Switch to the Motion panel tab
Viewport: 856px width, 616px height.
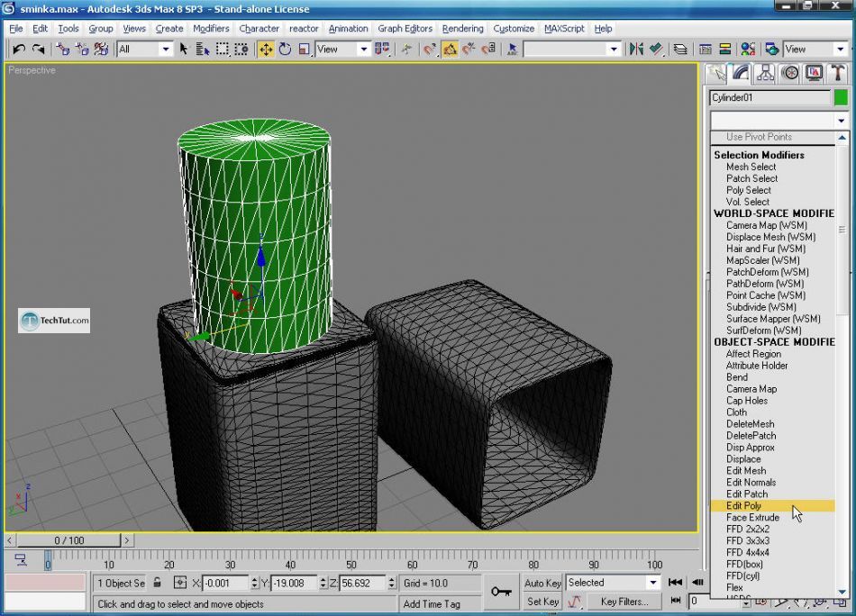[790, 73]
